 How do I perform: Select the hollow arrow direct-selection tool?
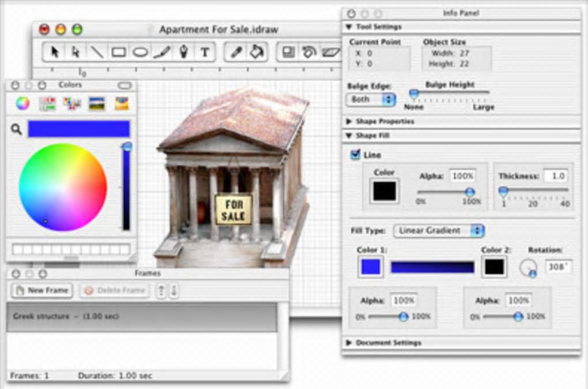tap(76, 52)
